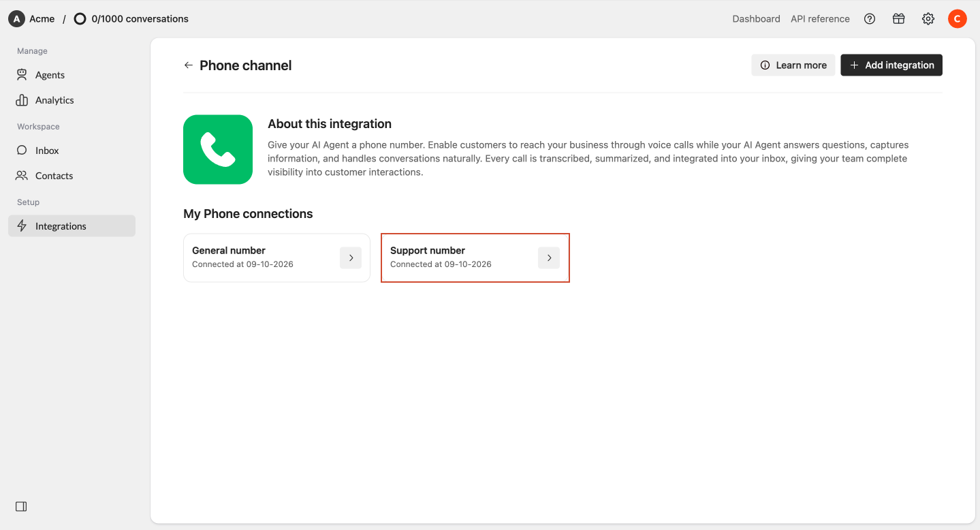Image resolution: width=980 pixels, height=530 pixels.
Task: Open Contacts in the sidebar
Action: (72, 176)
